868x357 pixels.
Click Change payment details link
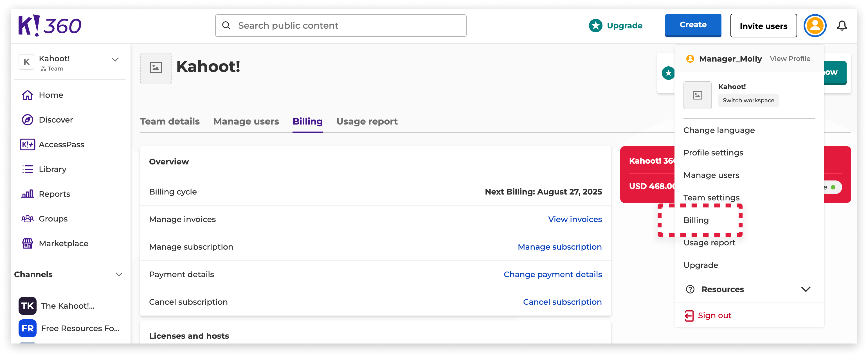pos(553,275)
